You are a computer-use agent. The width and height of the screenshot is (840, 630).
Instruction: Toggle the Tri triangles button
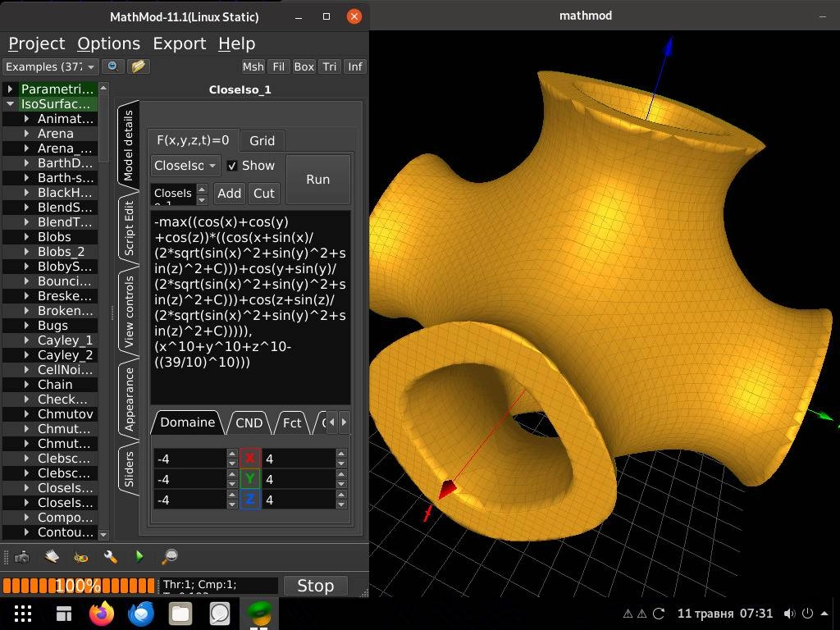coord(330,66)
